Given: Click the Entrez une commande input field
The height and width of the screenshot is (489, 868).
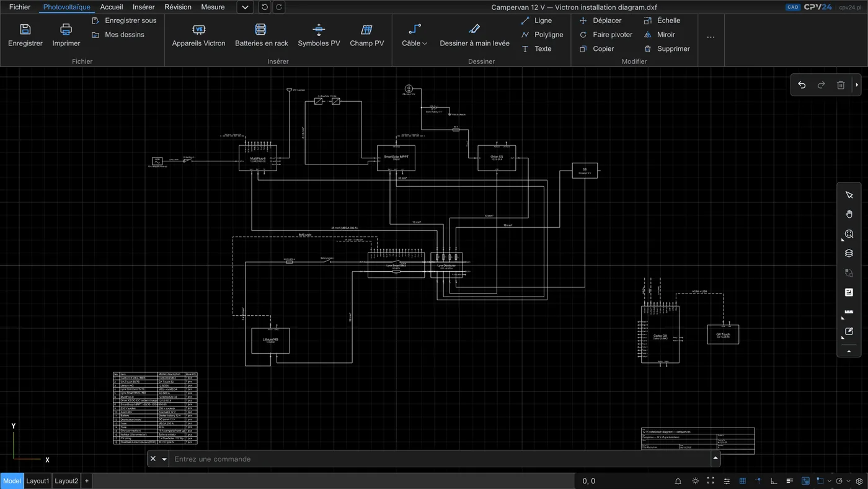Looking at the screenshot, I should pos(440,459).
